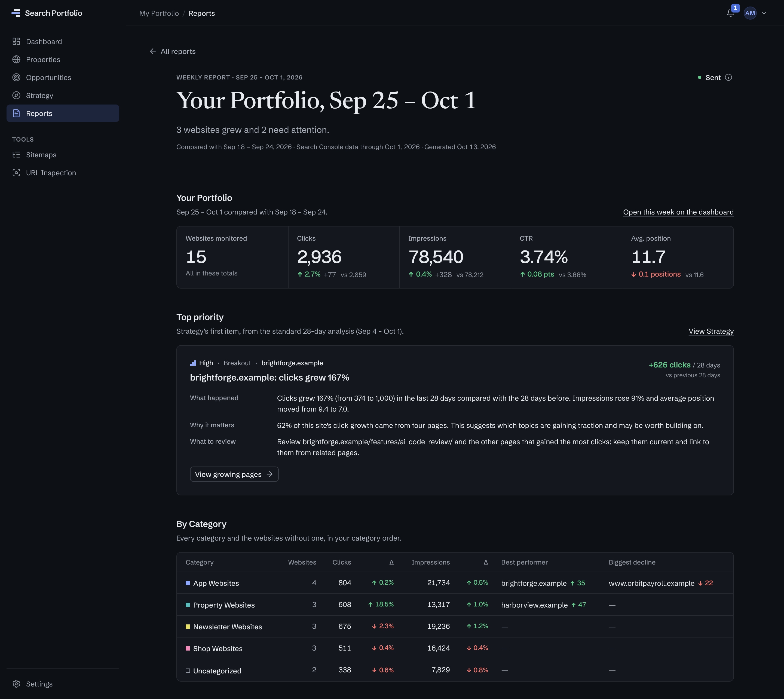Open Opportunities in the sidebar

(x=63, y=78)
